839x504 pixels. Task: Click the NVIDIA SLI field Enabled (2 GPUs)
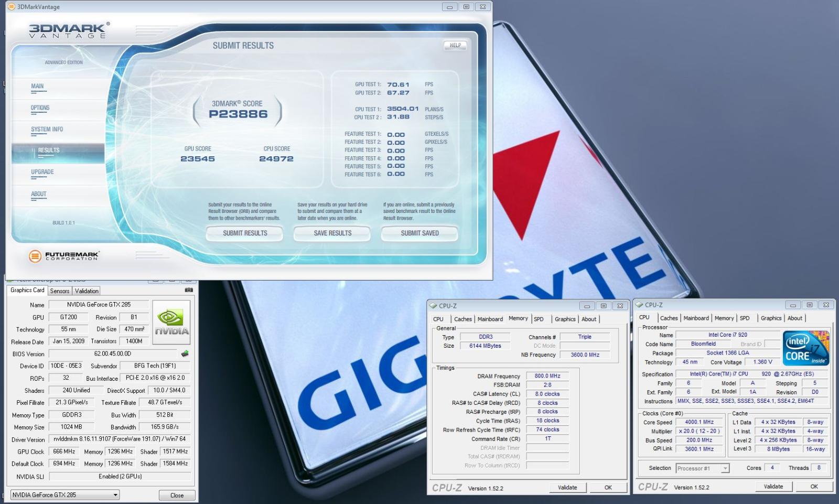click(x=120, y=476)
